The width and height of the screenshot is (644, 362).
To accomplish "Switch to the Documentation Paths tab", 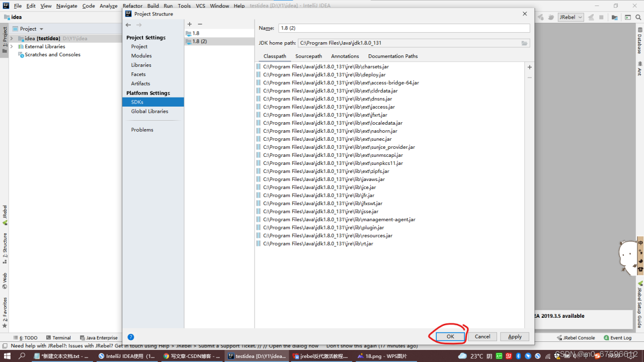I will (x=393, y=56).
